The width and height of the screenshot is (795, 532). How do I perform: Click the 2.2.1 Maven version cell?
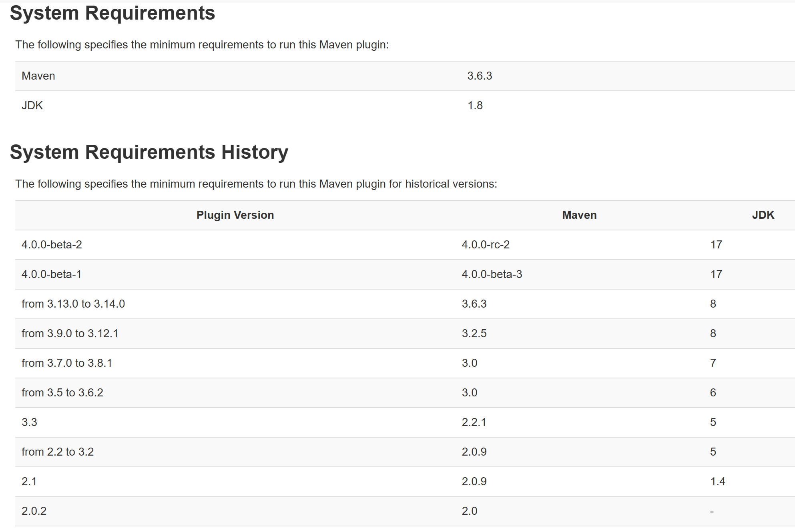point(474,422)
